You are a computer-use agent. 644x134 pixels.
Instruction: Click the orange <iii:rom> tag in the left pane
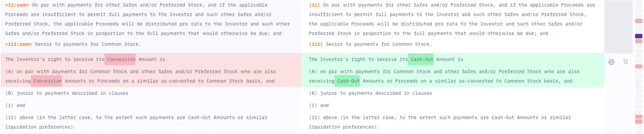point(19,44)
